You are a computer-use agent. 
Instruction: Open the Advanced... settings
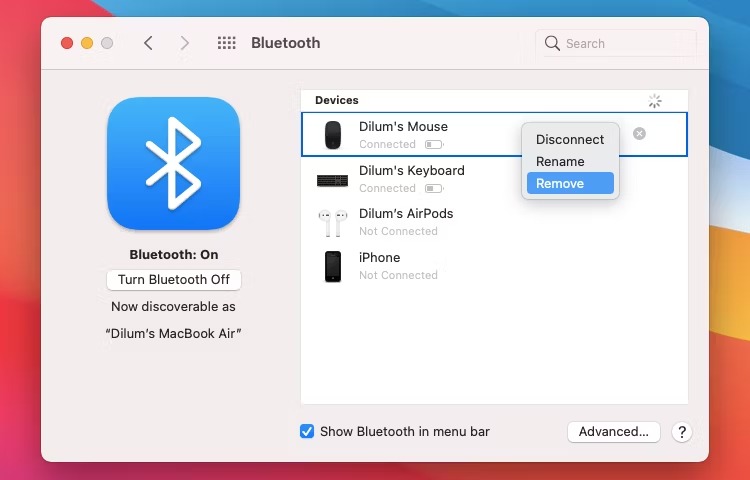click(x=613, y=432)
